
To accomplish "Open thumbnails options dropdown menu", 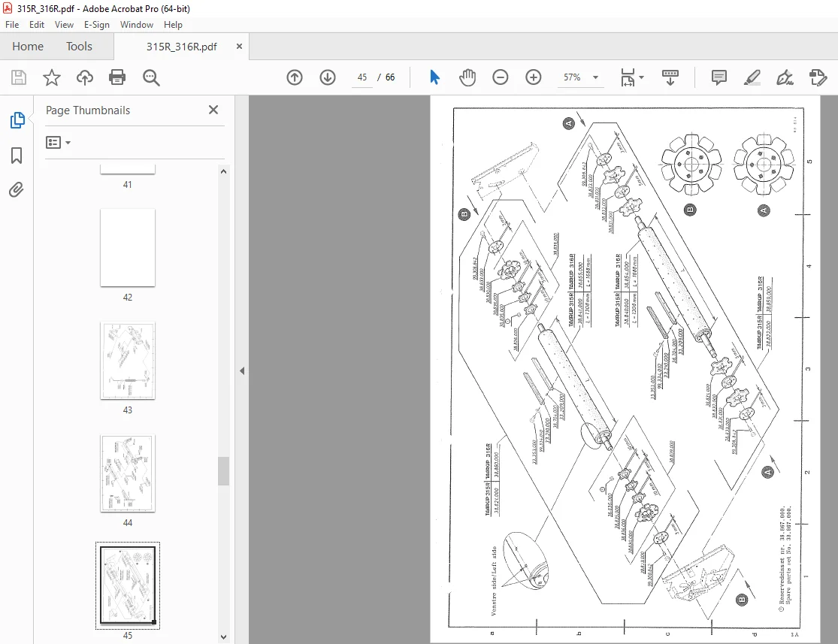I will pyautogui.click(x=59, y=142).
